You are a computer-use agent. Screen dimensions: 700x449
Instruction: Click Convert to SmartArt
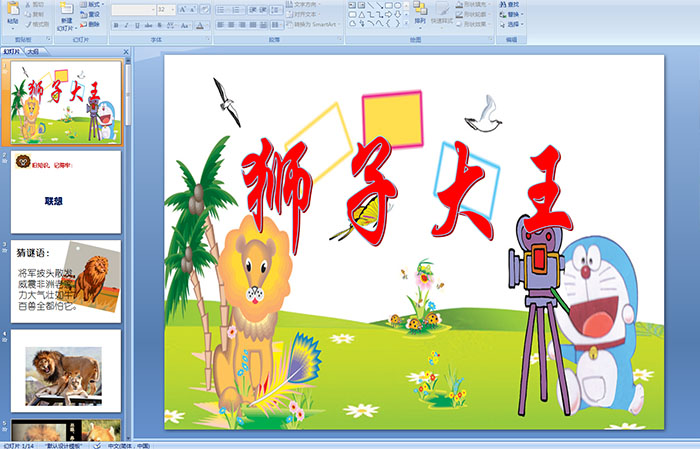[314, 24]
